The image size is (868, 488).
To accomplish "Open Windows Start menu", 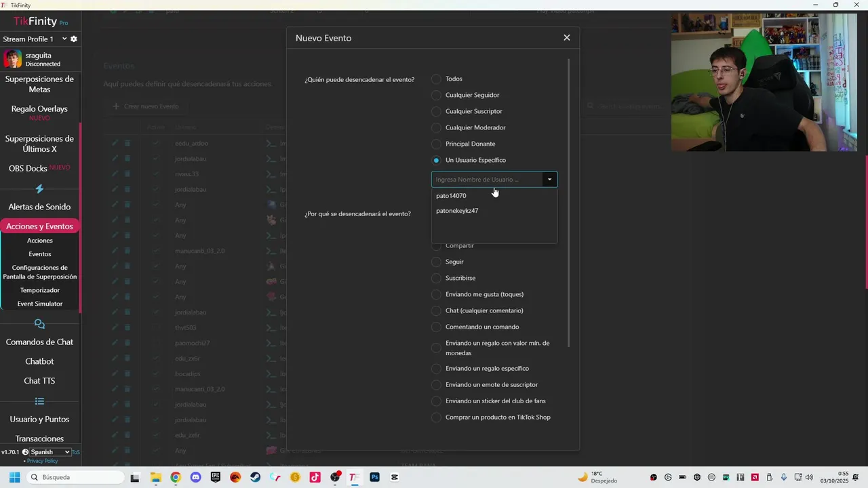I will (14, 477).
